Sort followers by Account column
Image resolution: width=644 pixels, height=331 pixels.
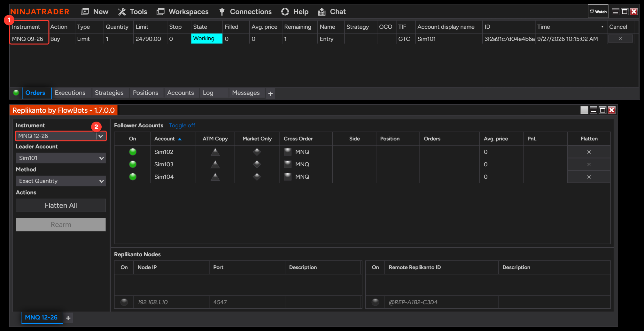pos(173,139)
